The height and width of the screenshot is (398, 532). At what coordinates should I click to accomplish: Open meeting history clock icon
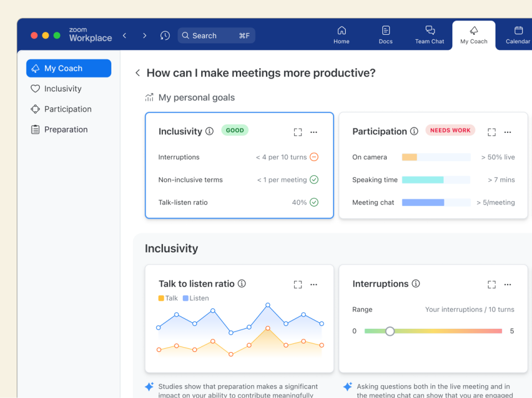click(x=165, y=35)
